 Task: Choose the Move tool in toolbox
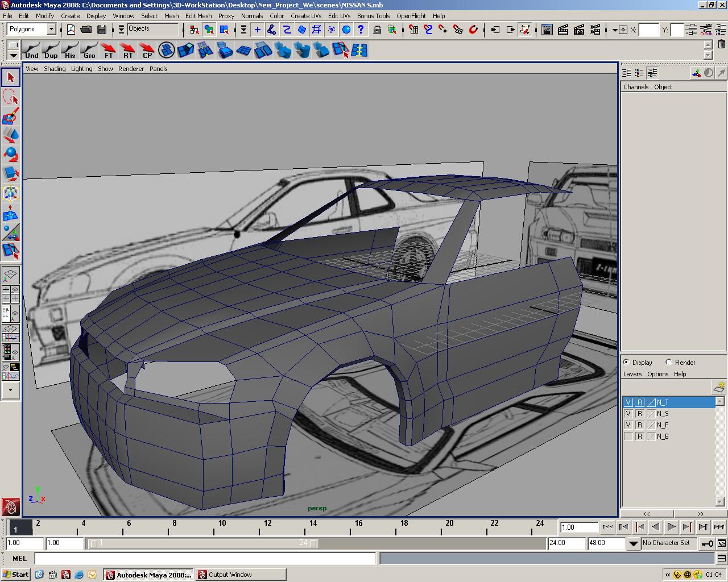tap(11, 135)
